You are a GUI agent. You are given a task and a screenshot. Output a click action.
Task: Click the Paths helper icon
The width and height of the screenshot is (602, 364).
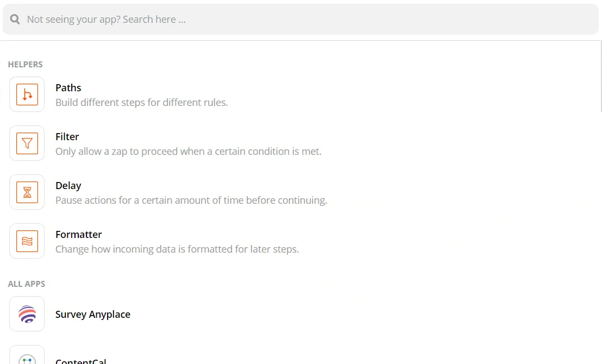pyautogui.click(x=27, y=95)
